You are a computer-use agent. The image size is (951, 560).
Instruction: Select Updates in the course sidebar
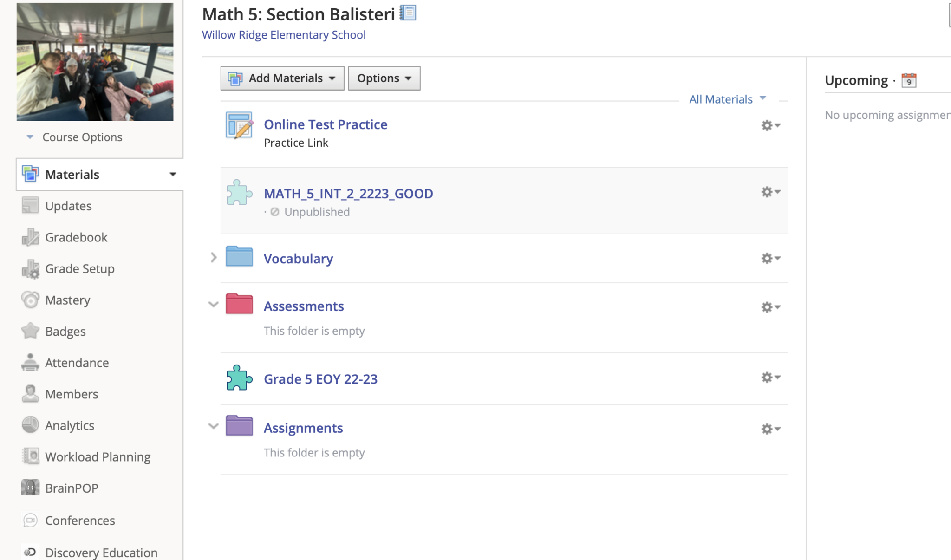coord(68,206)
